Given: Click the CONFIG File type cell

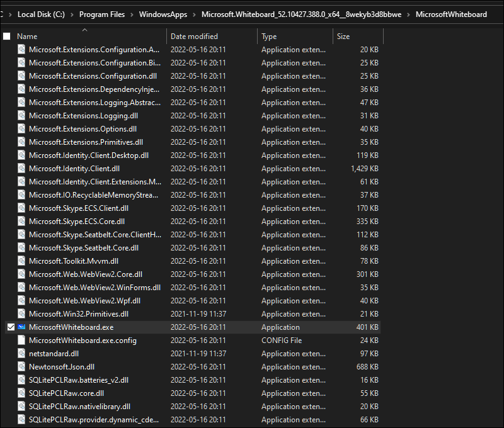Looking at the screenshot, I should [x=282, y=341].
